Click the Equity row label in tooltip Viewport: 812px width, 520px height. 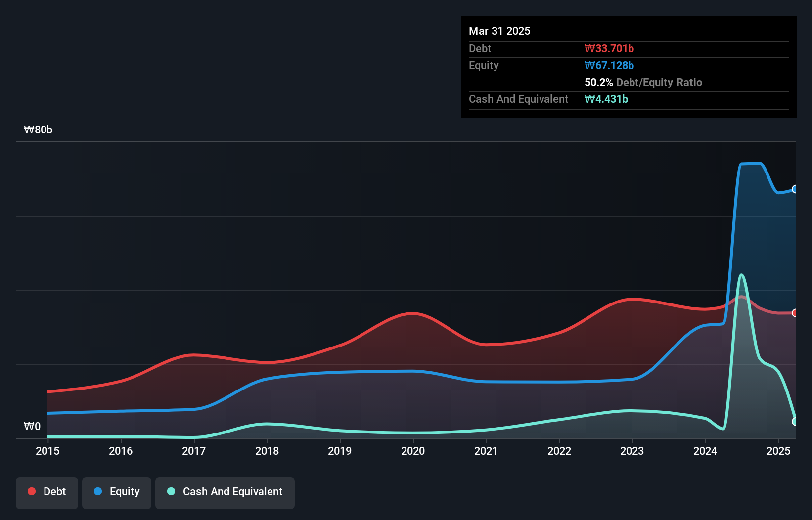(484, 65)
